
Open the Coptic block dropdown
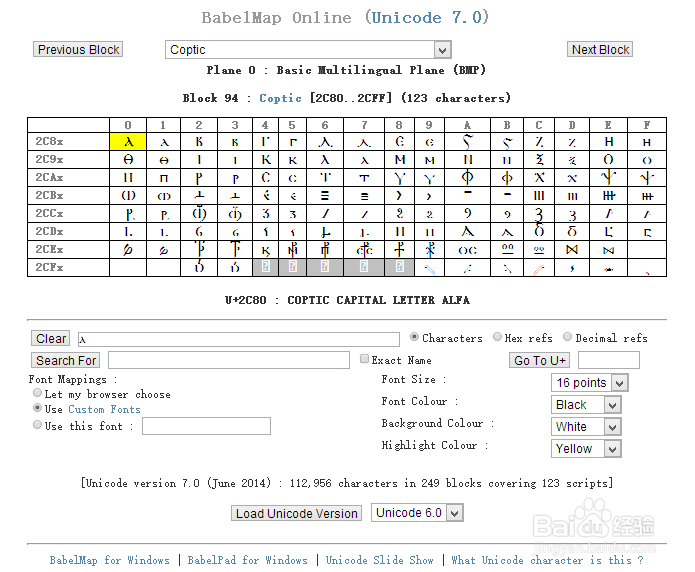coord(308,50)
